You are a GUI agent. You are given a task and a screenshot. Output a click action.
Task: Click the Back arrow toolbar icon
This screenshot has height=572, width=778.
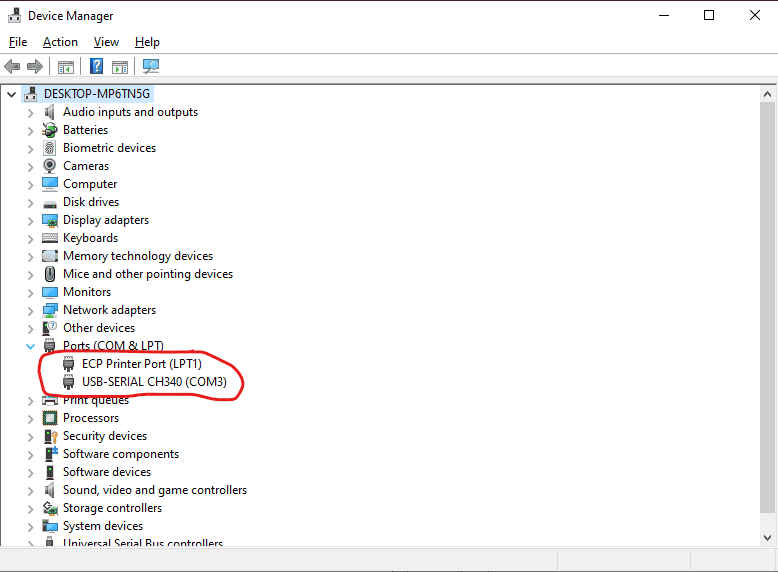pos(12,67)
